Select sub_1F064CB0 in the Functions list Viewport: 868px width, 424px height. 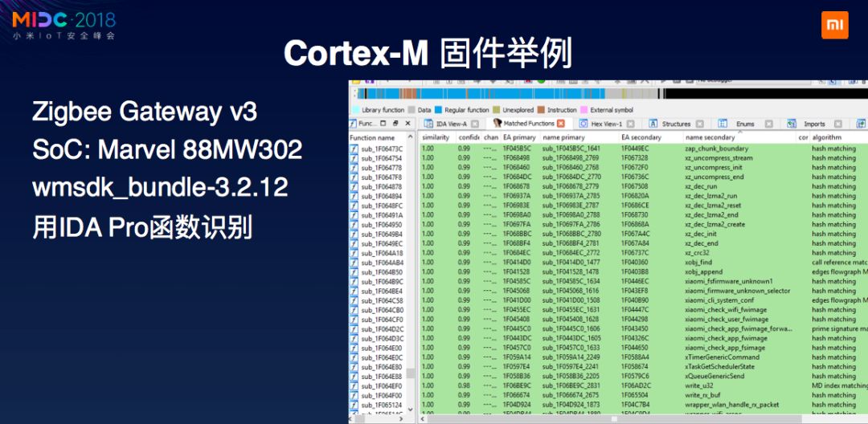pyautogui.click(x=382, y=310)
